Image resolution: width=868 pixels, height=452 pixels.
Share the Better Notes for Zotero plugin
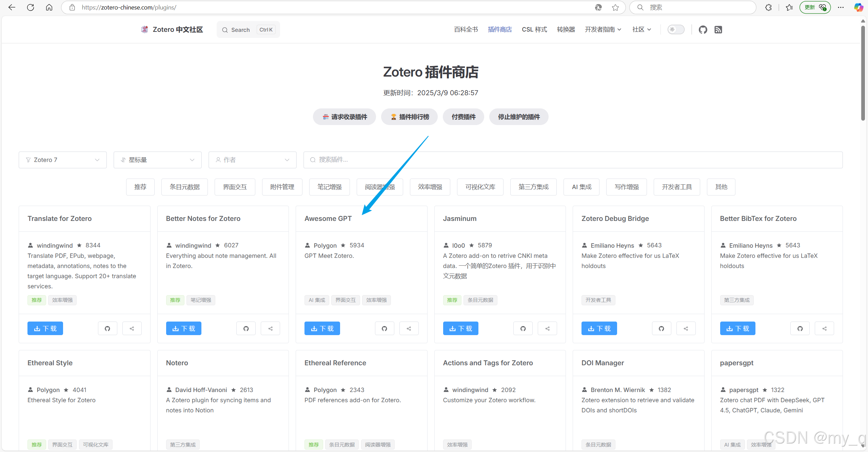(270, 328)
